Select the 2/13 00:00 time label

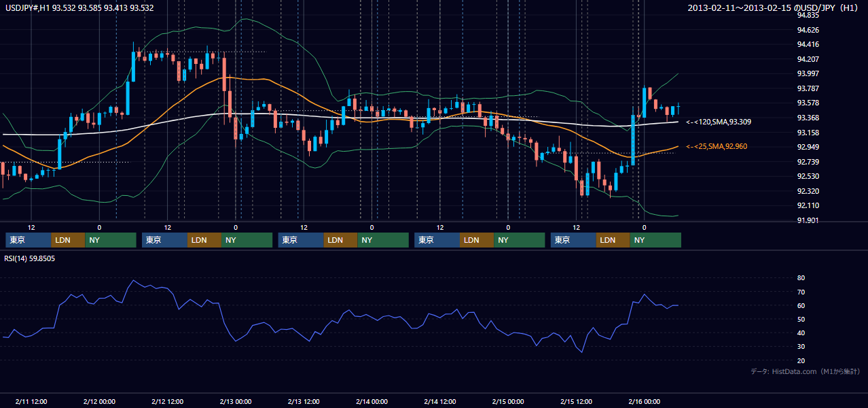pyautogui.click(x=236, y=401)
